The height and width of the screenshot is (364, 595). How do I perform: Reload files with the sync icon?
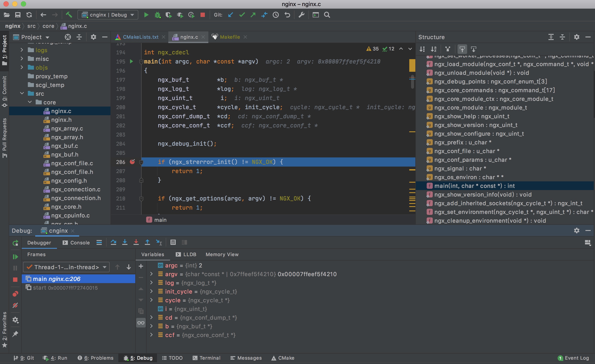29,15
